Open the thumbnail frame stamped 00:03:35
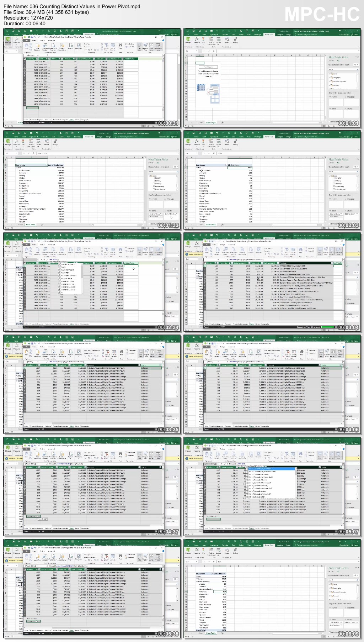Viewport: 364px width, 642px height. coord(92,384)
